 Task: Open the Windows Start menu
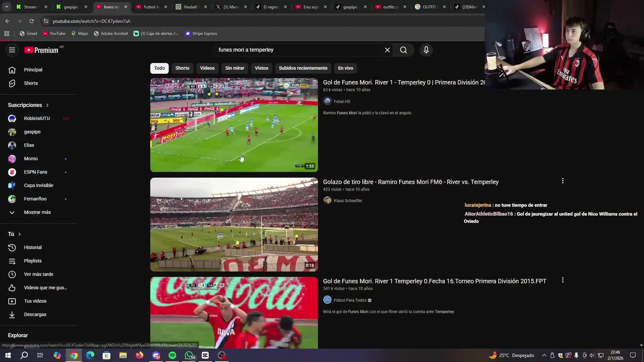point(8,355)
